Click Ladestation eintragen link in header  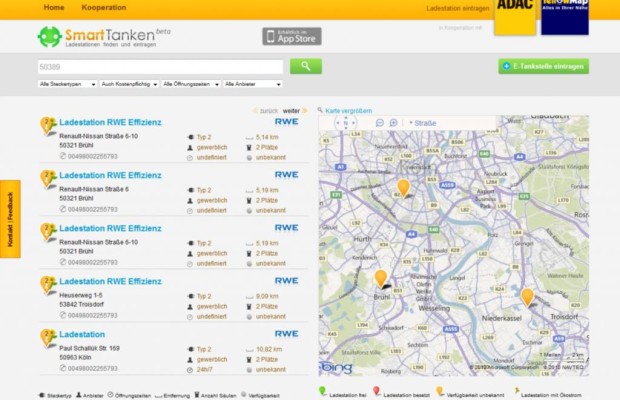point(457,8)
